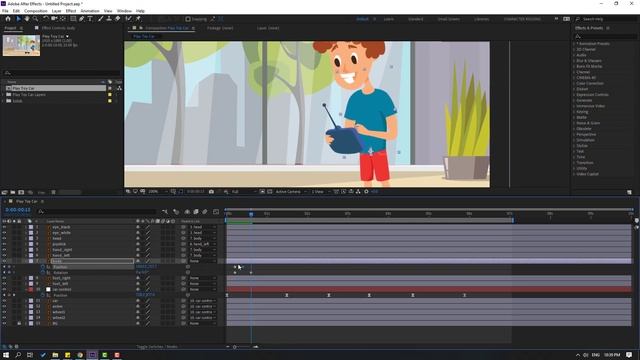Screen dimensions: 640x360
Task: Open taskbar search magnifier
Action: 18,355
